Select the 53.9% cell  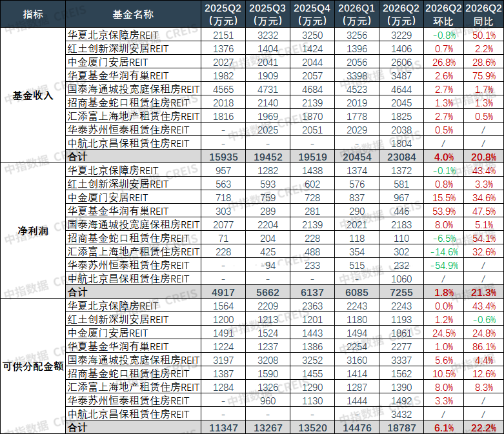[443, 211]
